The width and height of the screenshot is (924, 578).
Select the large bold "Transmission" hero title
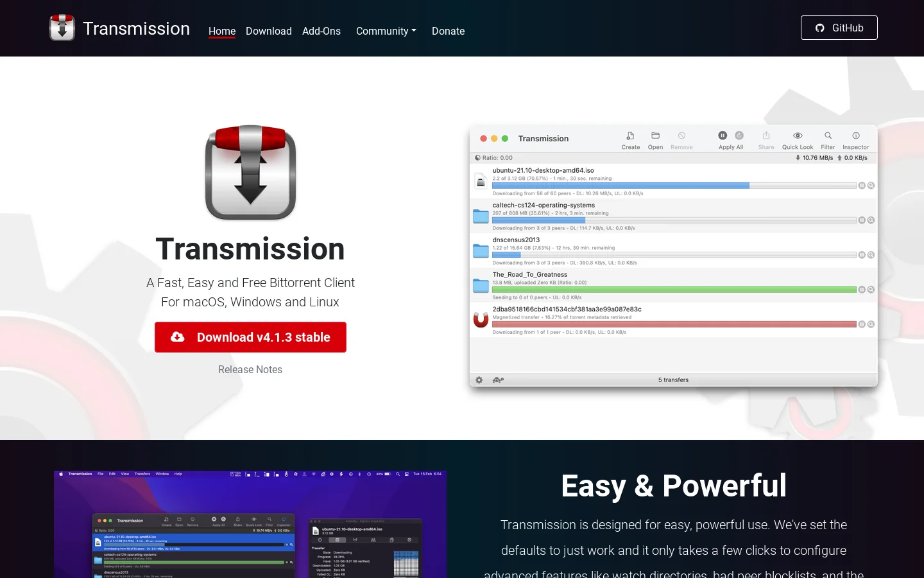pyautogui.click(x=250, y=249)
